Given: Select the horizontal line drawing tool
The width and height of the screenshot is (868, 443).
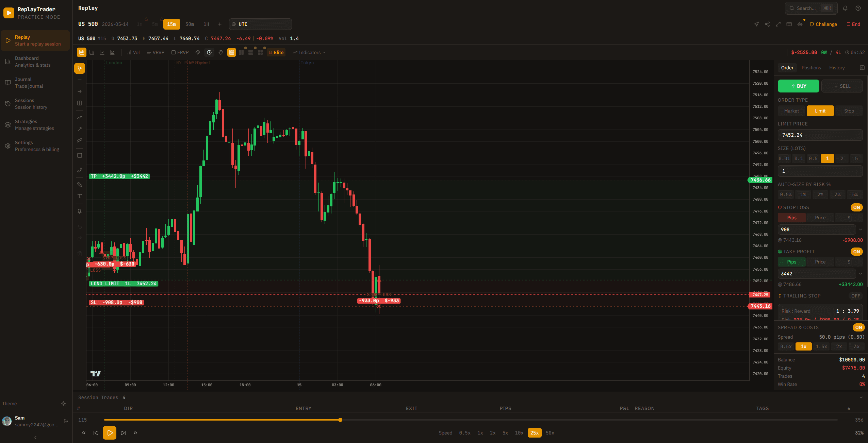Looking at the screenshot, I should 80,80.
